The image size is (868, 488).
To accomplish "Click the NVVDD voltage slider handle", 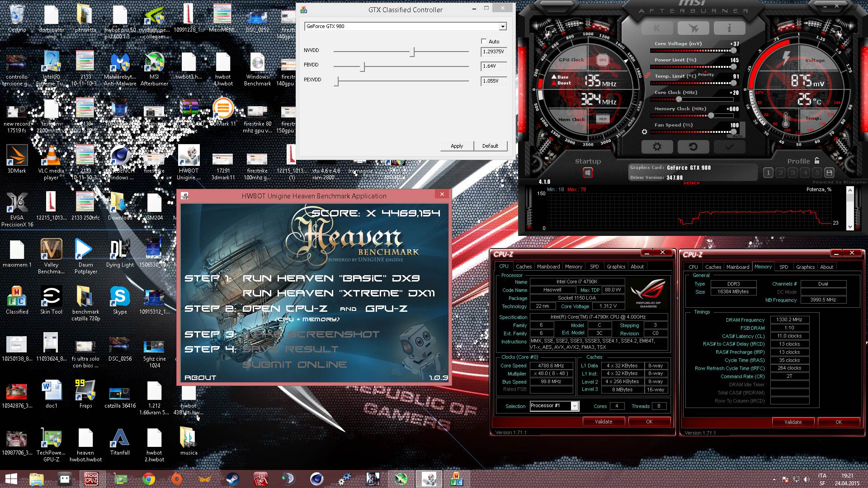I will click(412, 52).
